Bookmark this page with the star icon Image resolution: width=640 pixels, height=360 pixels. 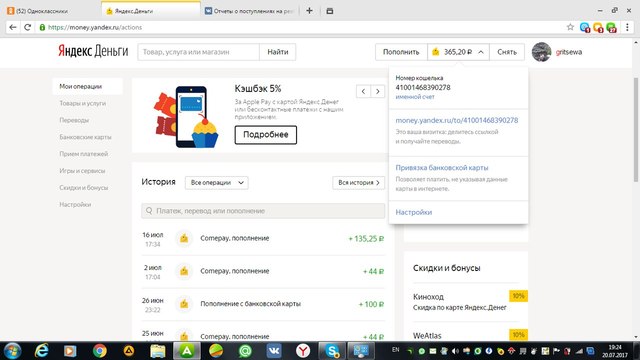point(570,27)
